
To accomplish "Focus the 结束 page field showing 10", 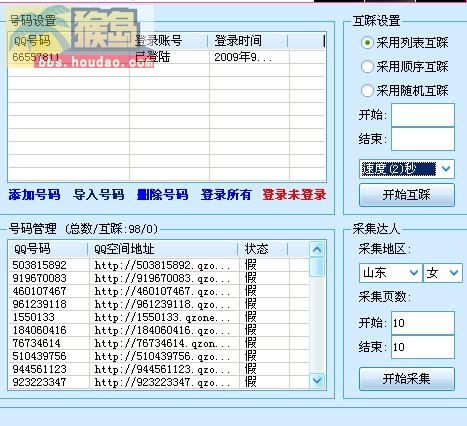I will click(423, 347).
